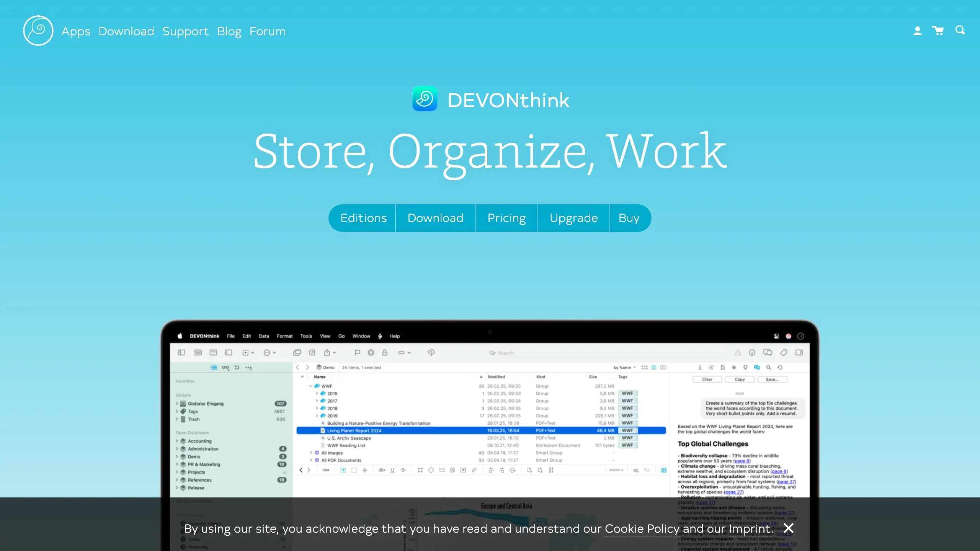Select the Editions pill tab

[x=362, y=218]
